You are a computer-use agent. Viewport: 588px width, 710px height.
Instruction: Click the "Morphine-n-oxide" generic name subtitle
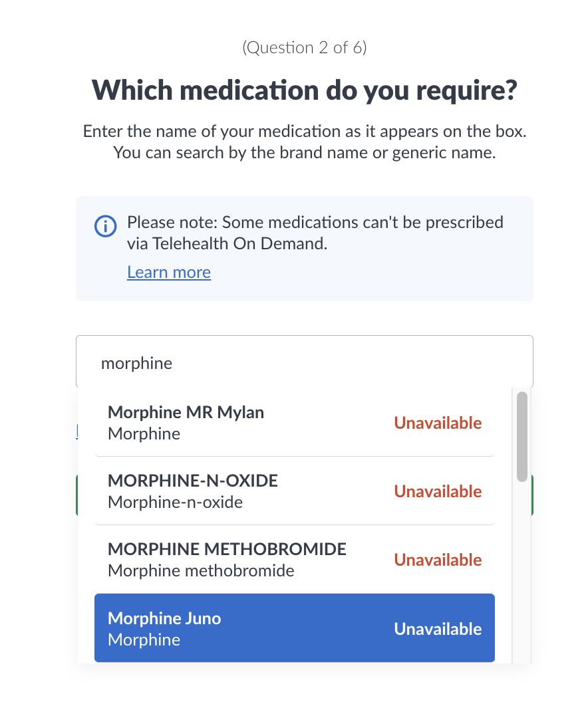175,502
